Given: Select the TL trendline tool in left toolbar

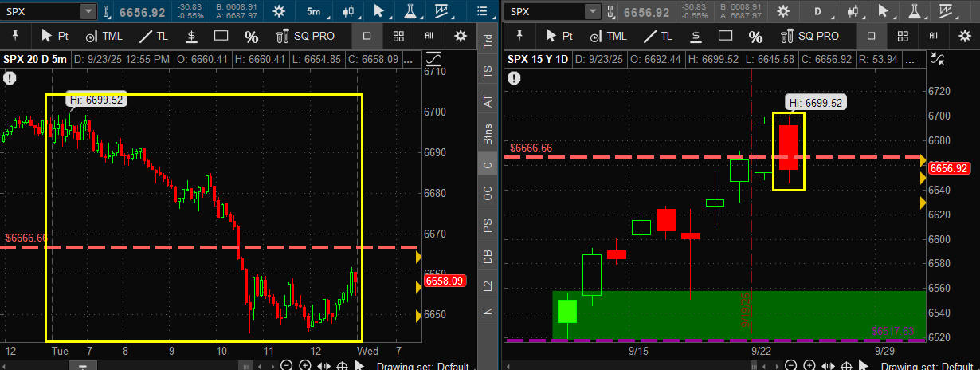Looking at the screenshot, I should click(153, 36).
